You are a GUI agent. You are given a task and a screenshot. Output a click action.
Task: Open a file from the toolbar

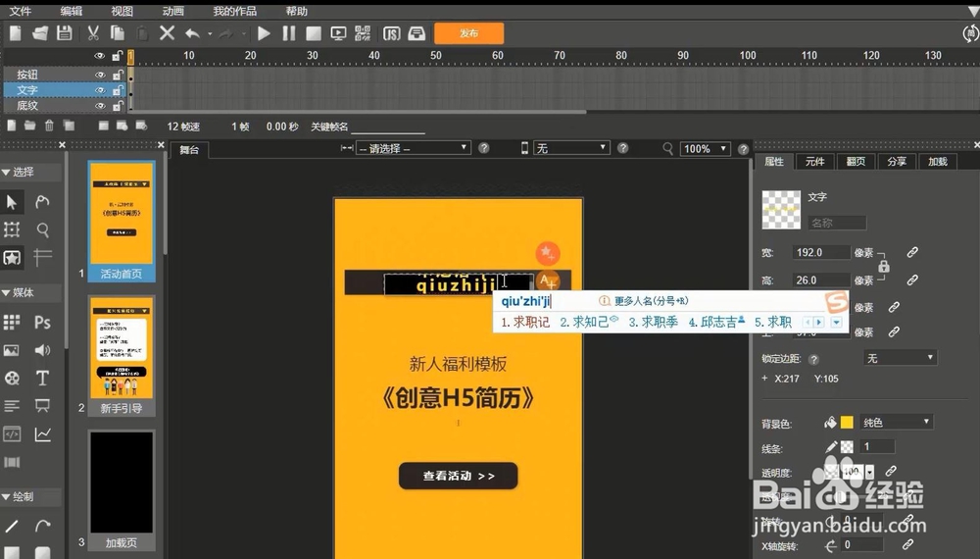point(40,33)
